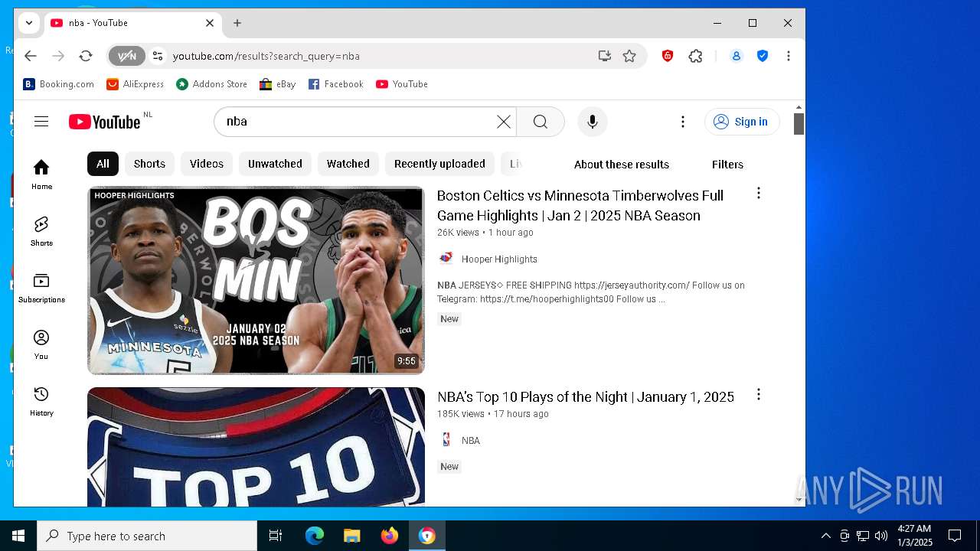The width and height of the screenshot is (980, 551).
Task: Go to Home in the sidebar
Action: [41, 174]
